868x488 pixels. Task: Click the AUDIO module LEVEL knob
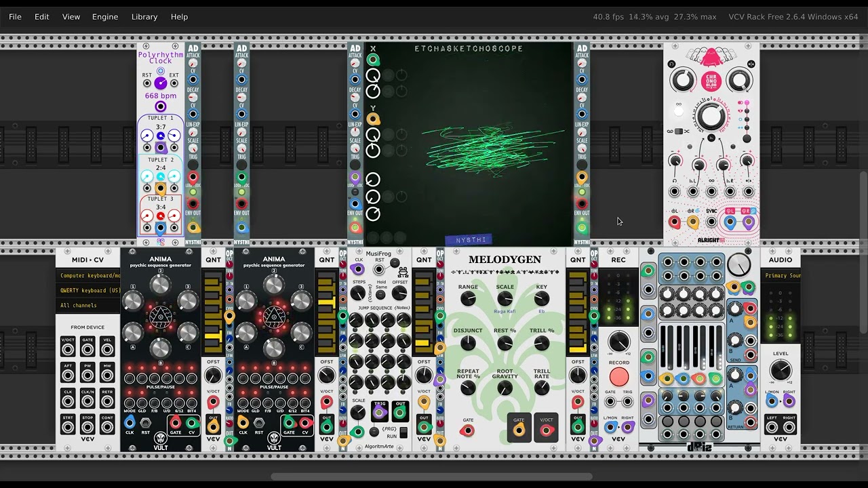click(x=781, y=370)
